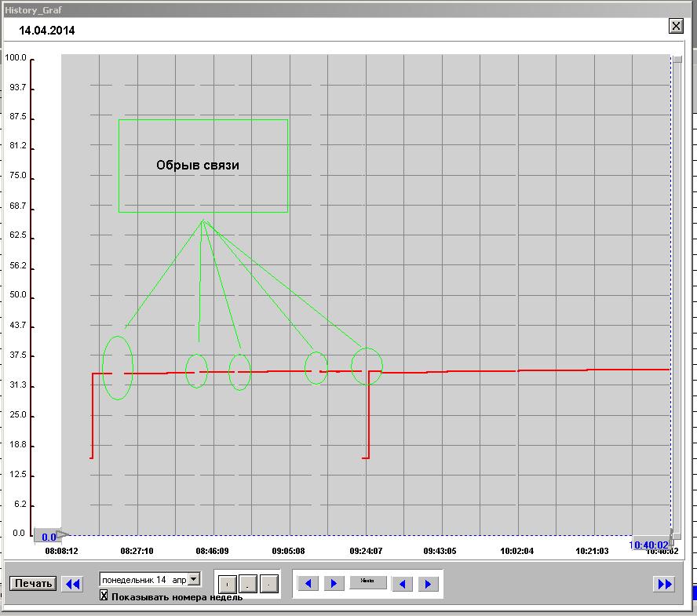Image resolution: width=697 pixels, height=616 pixels.
Task: Click the circled gap at 09:24:07 on the graph
Action: pos(367,366)
